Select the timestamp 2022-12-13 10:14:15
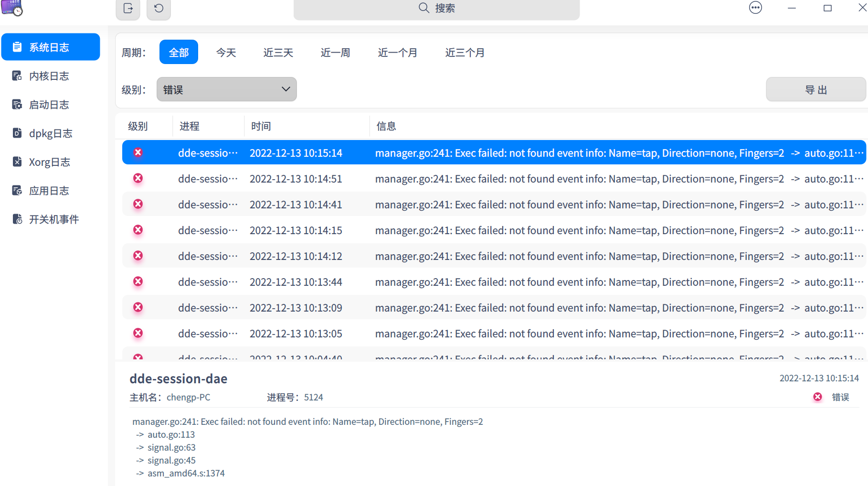 (296, 230)
